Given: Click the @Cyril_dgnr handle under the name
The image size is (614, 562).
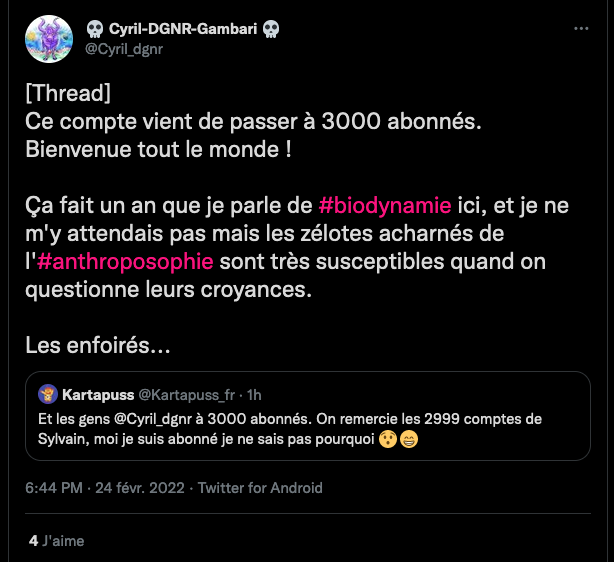Looking at the screenshot, I should point(124,47).
